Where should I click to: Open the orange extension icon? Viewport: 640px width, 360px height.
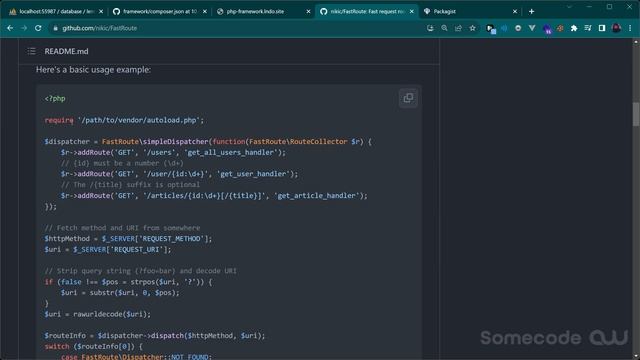pyautogui.click(x=560, y=28)
